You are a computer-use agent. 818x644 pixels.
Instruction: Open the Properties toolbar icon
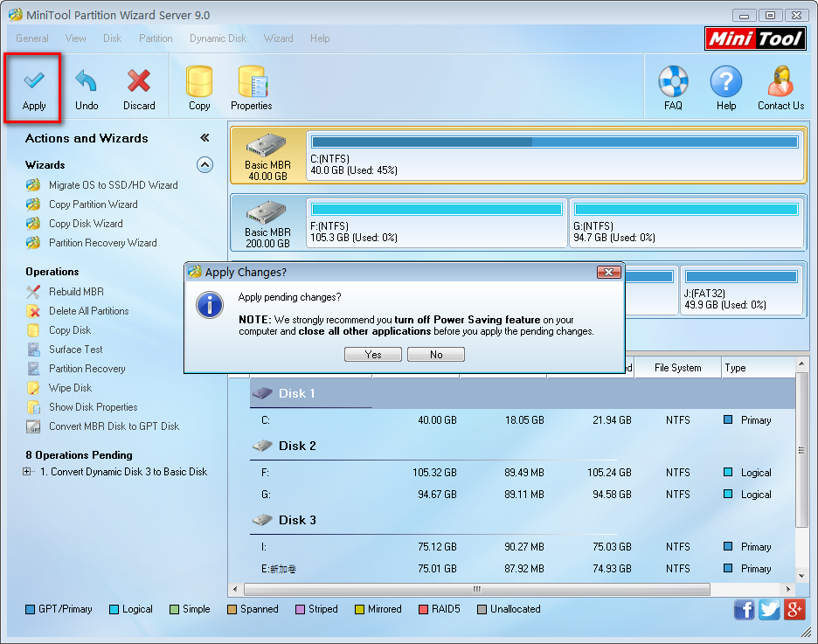coord(252,88)
